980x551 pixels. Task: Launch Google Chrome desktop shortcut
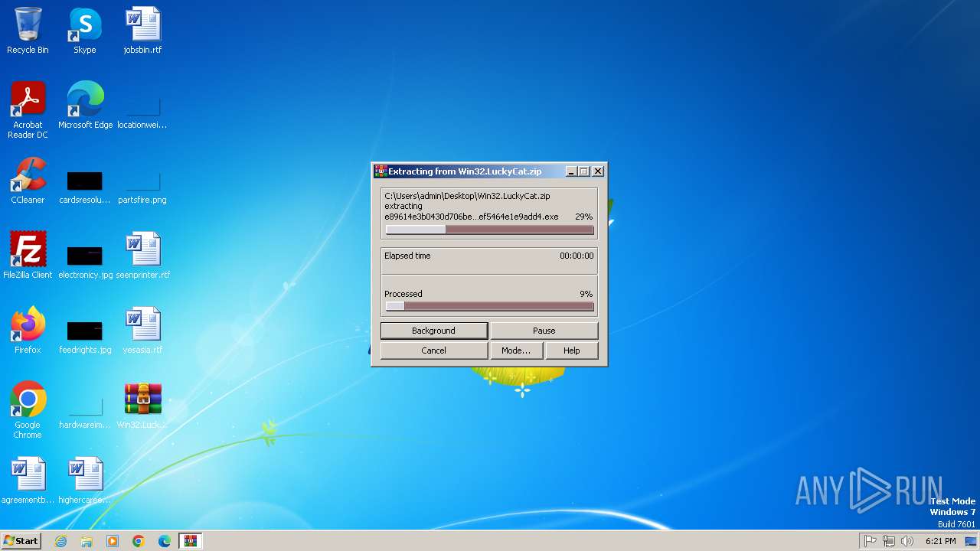click(28, 410)
